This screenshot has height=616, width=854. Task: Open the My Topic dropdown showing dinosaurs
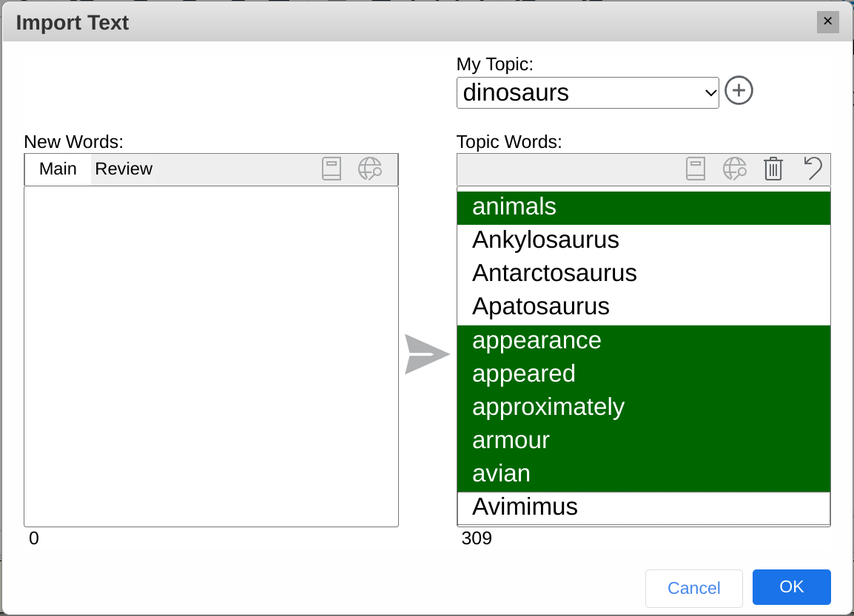click(x=588, y=93)
